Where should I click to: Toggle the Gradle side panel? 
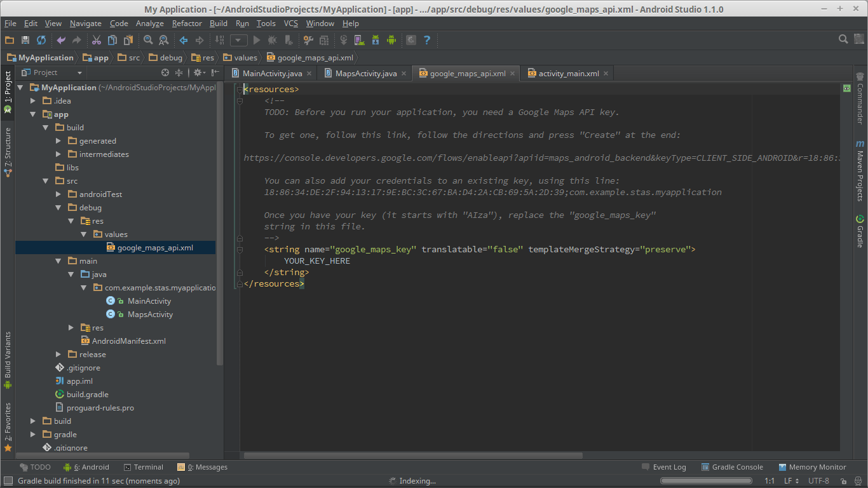coord(860,231)
